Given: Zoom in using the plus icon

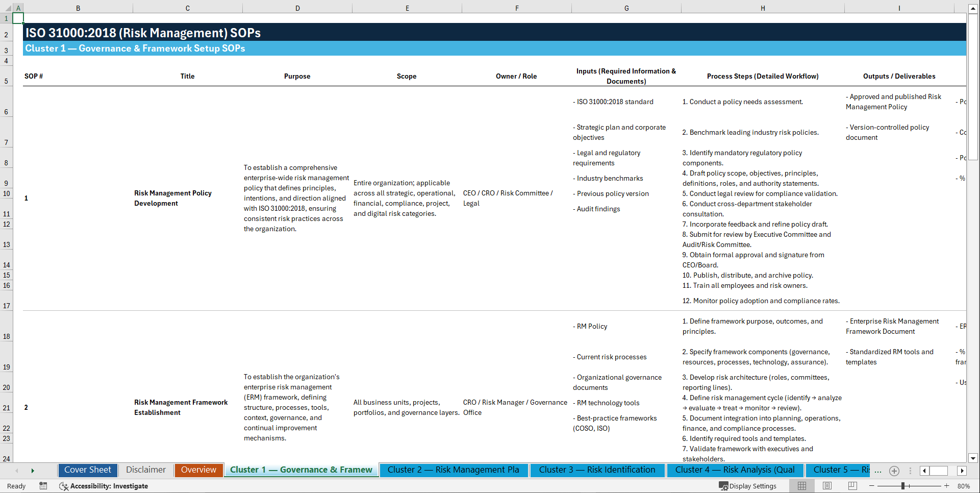Looking at the screenshot, I should tap(947, 486).
